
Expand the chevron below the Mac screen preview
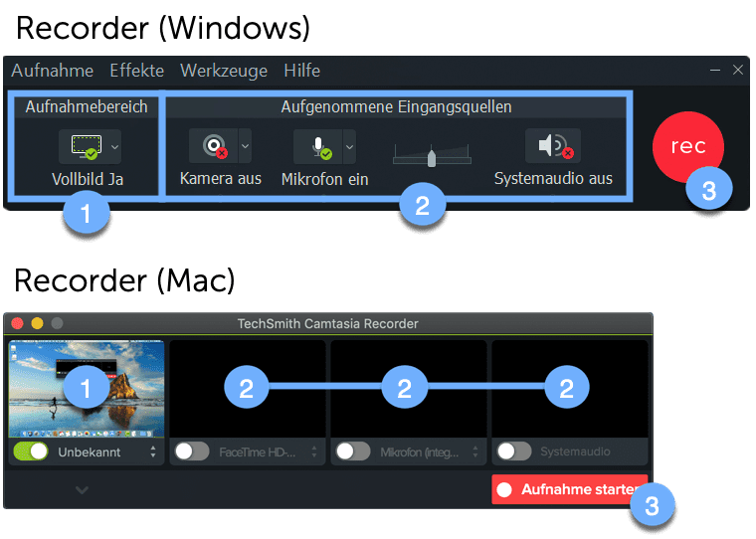[x=83, y=488]
